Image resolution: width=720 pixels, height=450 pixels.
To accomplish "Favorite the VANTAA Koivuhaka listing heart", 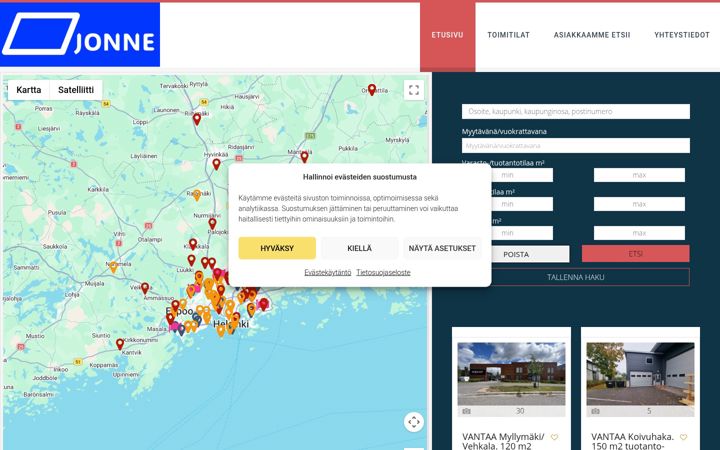I will click(683, 437).
